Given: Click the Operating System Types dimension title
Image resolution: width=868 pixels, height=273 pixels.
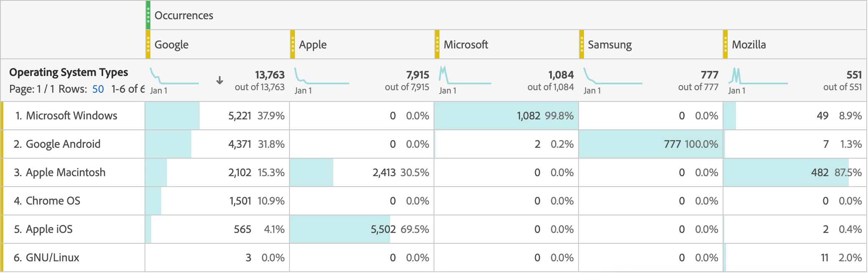Looking at the screenshot, I should (69, 72).
